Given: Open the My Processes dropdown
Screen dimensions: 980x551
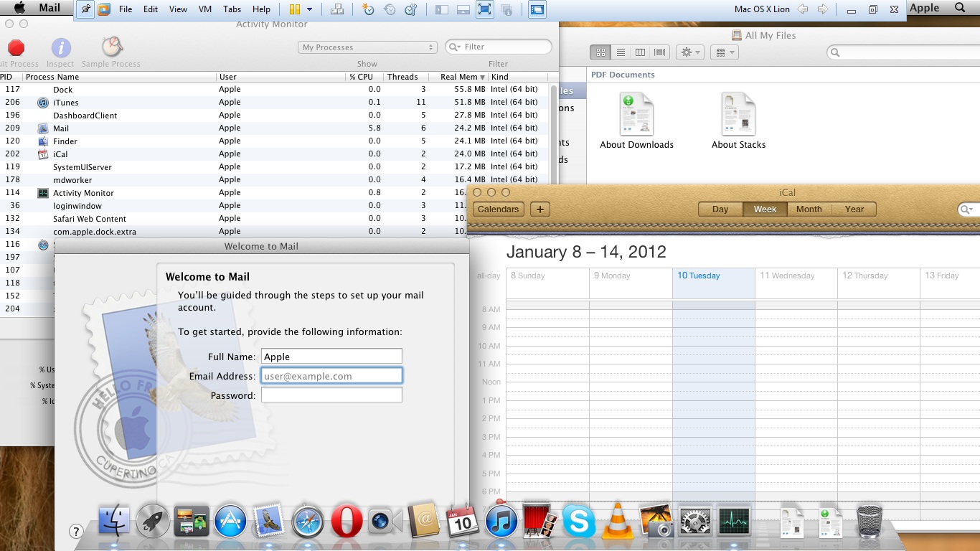Looking at the screenshot, I should coord(367,47).
